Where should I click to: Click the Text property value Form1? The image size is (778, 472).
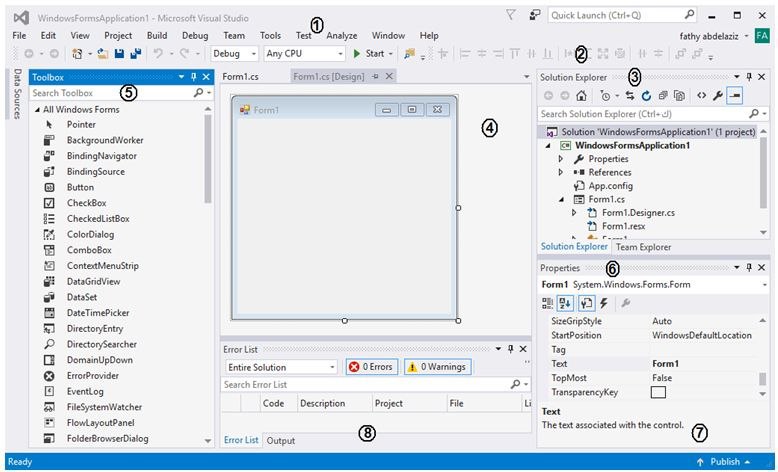click(665, 363)
